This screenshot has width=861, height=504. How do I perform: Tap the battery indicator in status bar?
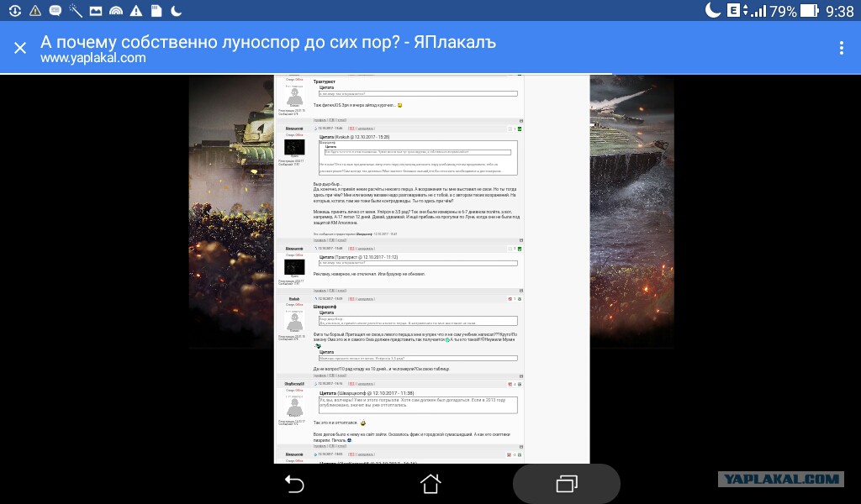810,10
